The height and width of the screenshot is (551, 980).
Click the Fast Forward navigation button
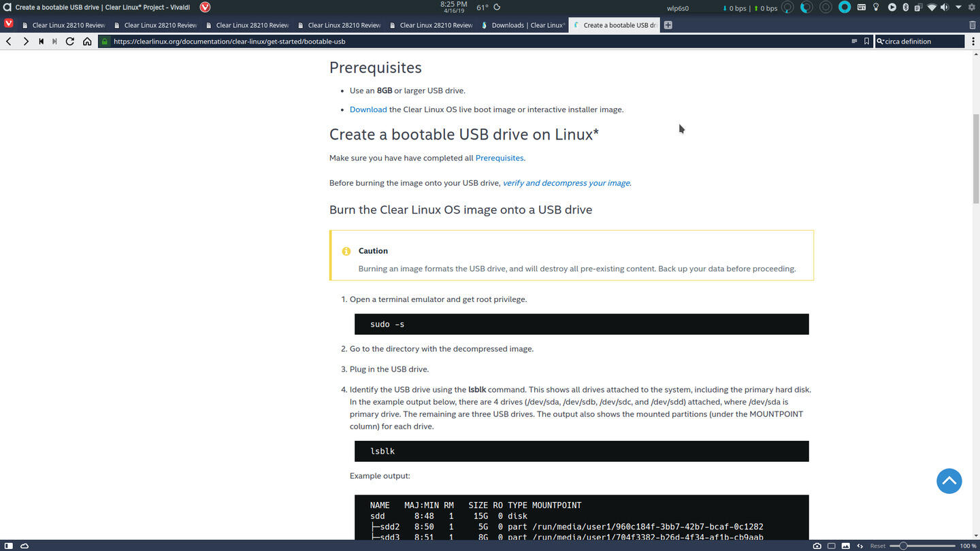click(54, 41)
